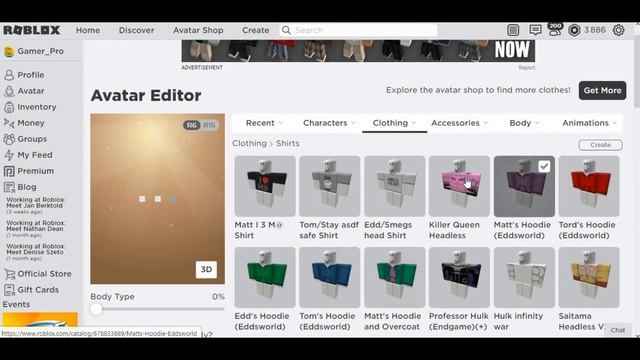This screenshot has width=640, height=360.
Task: Click the Get More button
Action: 602,91
